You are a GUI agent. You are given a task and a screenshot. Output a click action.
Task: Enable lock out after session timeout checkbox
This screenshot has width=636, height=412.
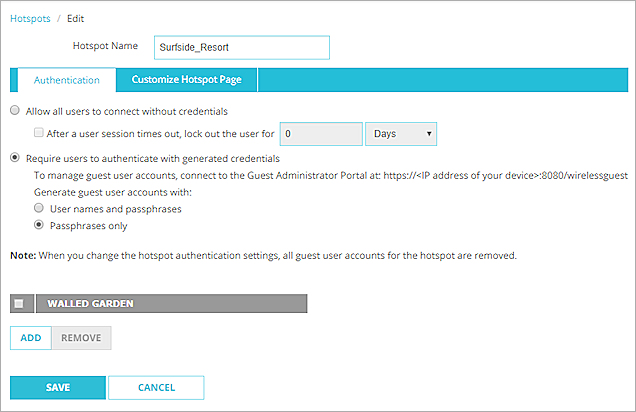tap(39, 133)
